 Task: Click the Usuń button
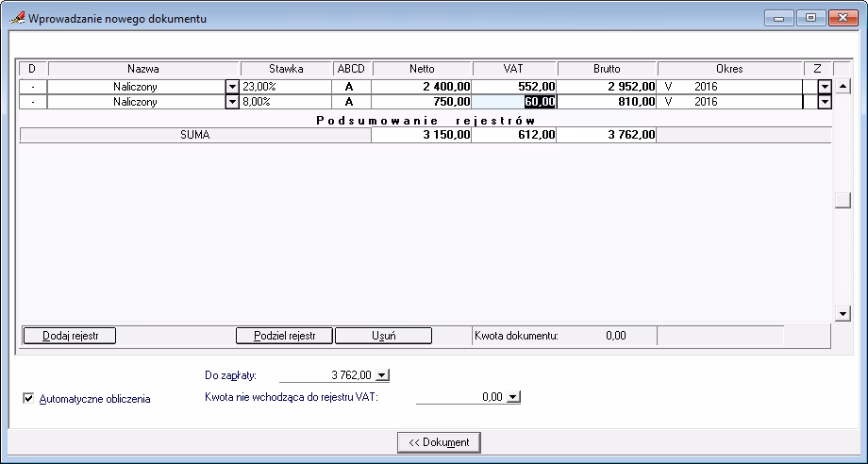click(x=384, y=336)
